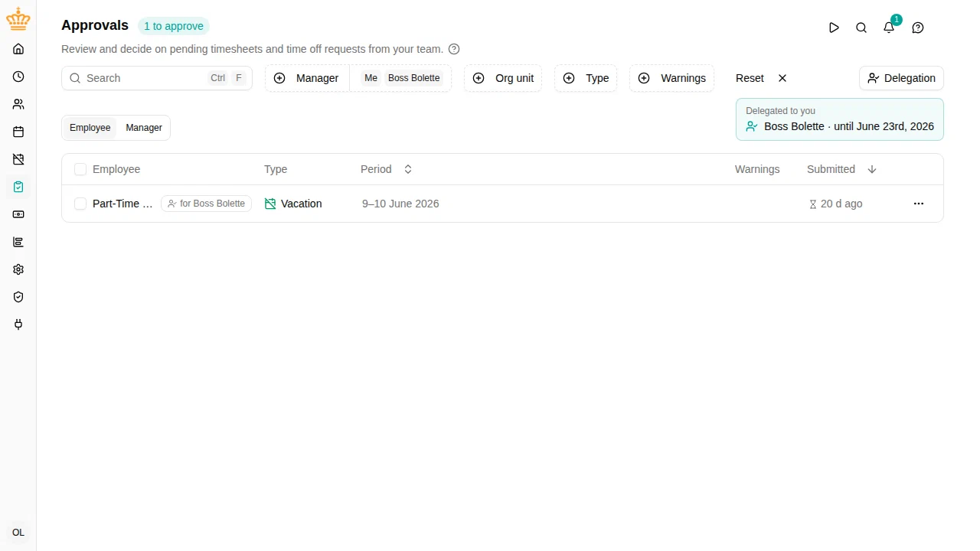Open the Warnings filter
This screenshot has width=980, height=551.
point(672,78)
